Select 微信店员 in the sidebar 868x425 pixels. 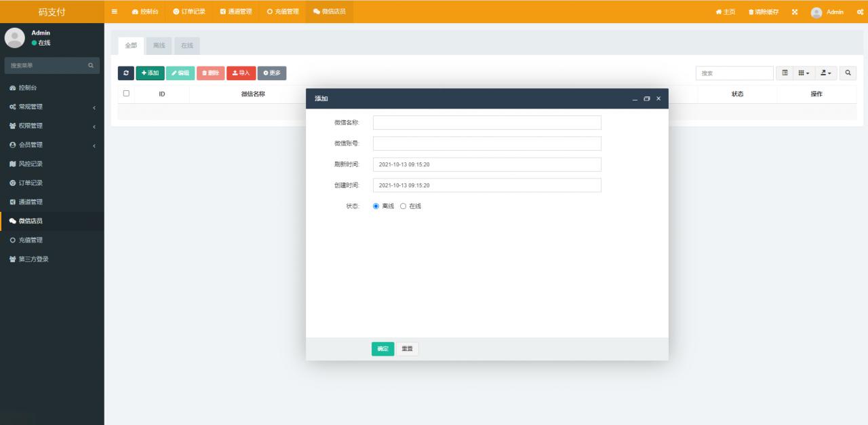tap(52, 221)
